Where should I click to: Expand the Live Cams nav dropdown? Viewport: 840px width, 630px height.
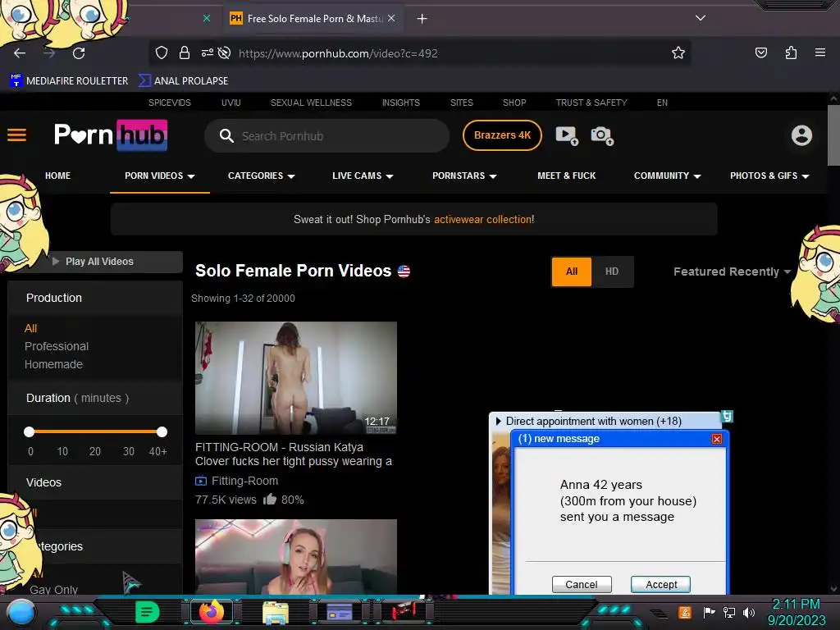click(x=363, y=176)
